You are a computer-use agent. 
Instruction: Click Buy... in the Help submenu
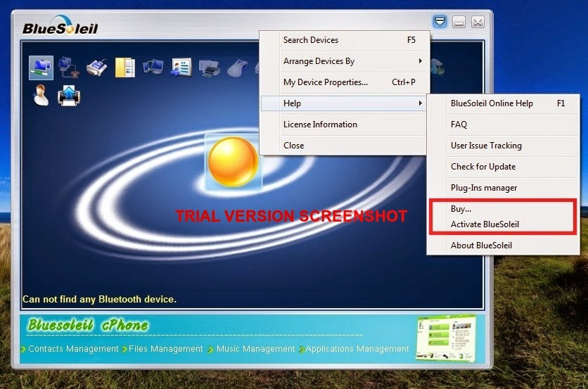pos(504,208)
